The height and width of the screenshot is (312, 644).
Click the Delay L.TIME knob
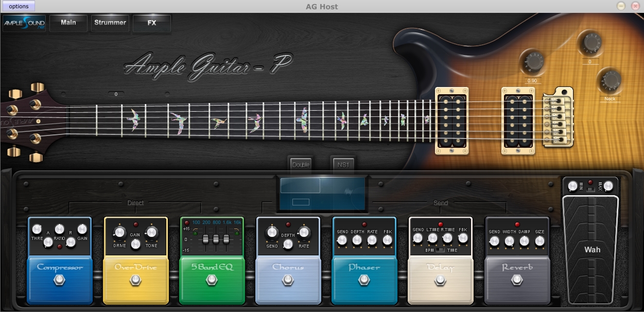point(433,238)
